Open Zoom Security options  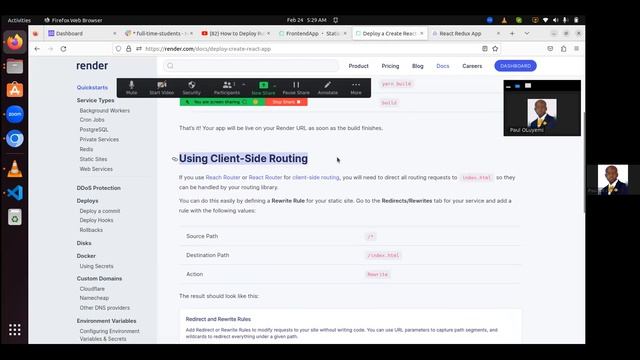191,88
